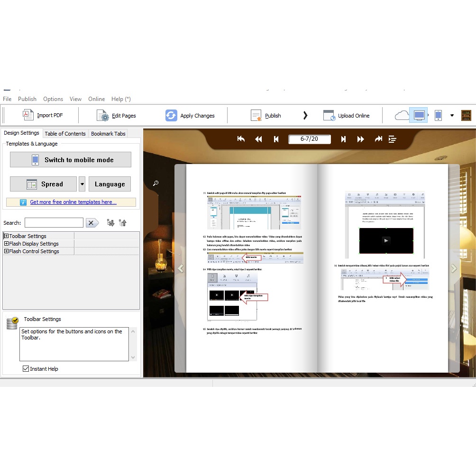Viewport: 476px width, 476px height.
Task: Switch preview to desktop monitor mode
Action: click(419, 115)
